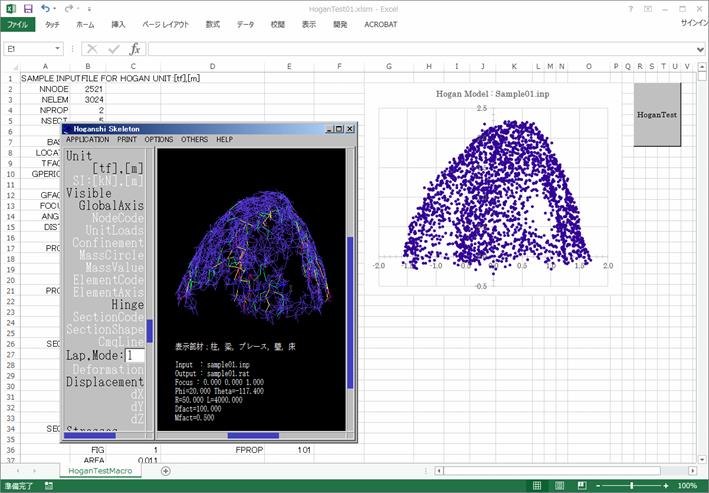Screen dimensions: 709x493
Task: Open the ページレイアウト ribbon tab
Action: click(x=165, y=24)
